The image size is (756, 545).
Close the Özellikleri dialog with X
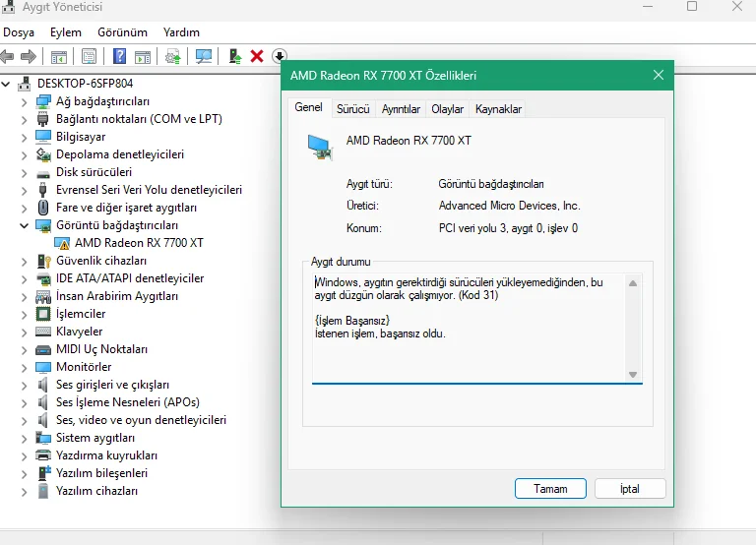tap(659, 75)
